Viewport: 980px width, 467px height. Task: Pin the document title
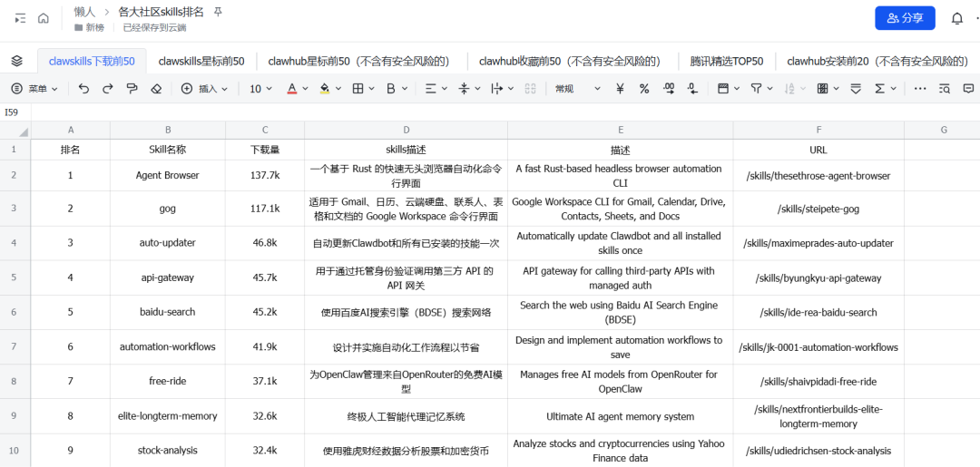tap(217, 12)
